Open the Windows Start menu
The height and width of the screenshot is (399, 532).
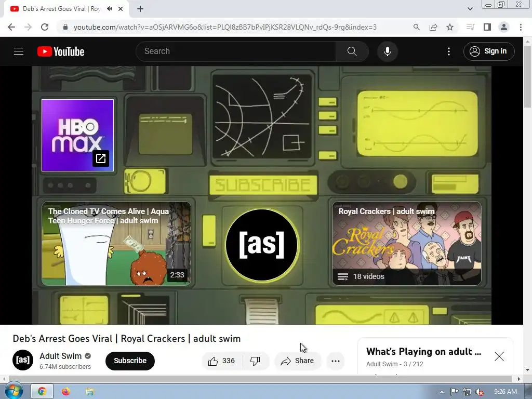tap(13, 391)
